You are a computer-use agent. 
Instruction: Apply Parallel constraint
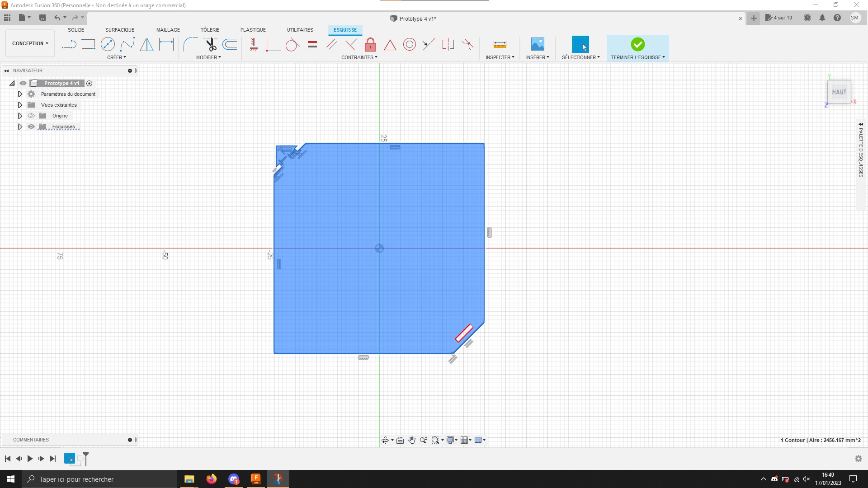(331, 44)
